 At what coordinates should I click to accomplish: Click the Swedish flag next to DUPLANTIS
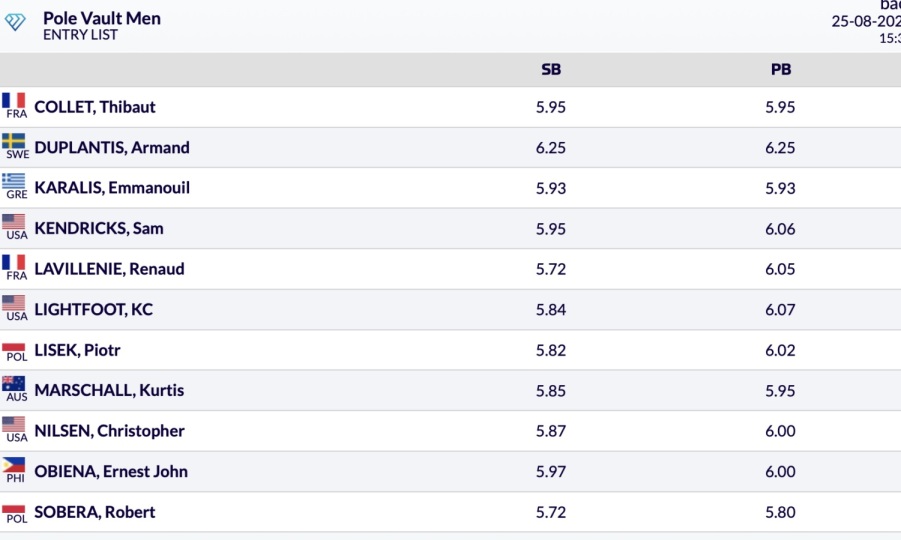tap(14, 141)
